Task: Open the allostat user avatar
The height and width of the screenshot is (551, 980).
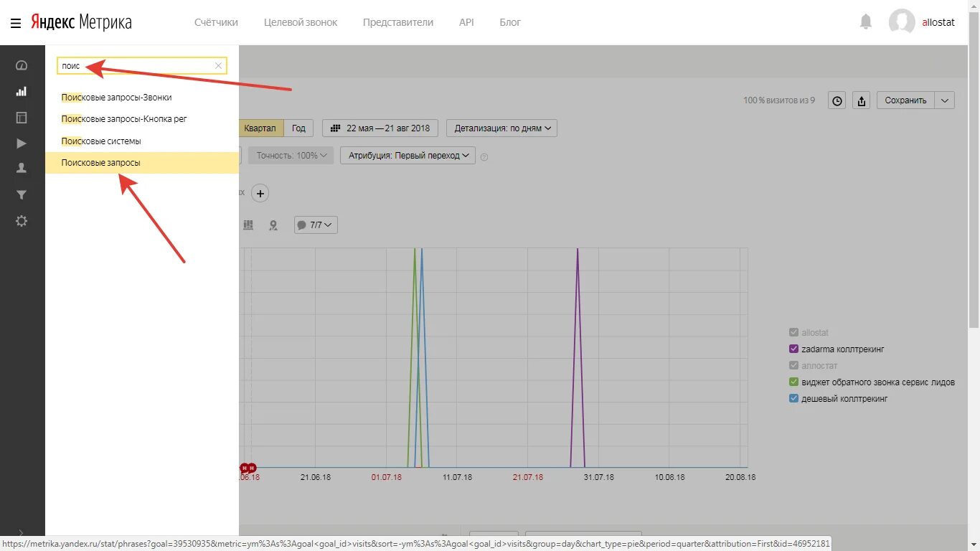Action: (902, 22)
